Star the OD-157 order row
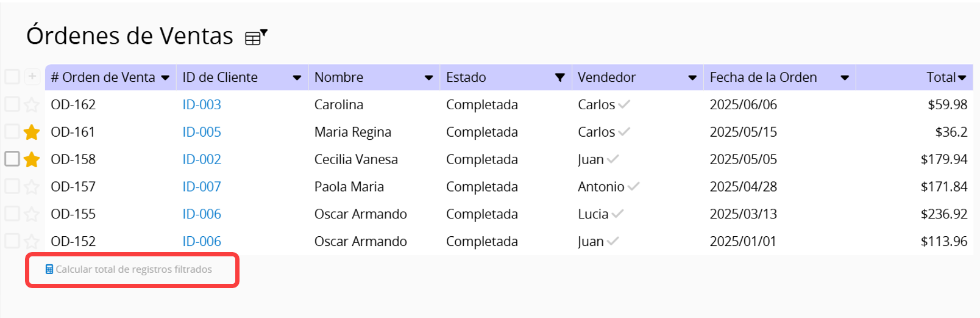This screenshot has height=318, width=980. (32, 187)
